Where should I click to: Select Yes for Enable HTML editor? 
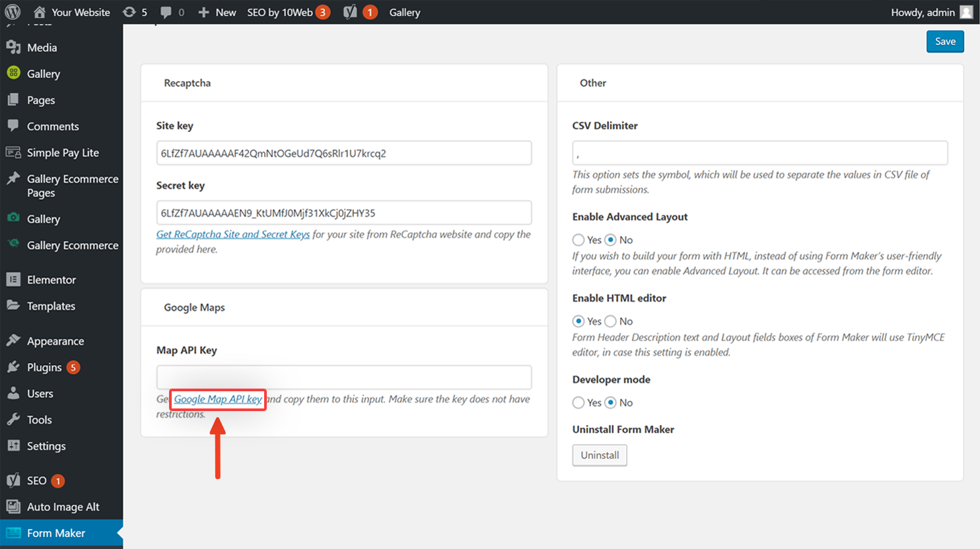[578, 321]
